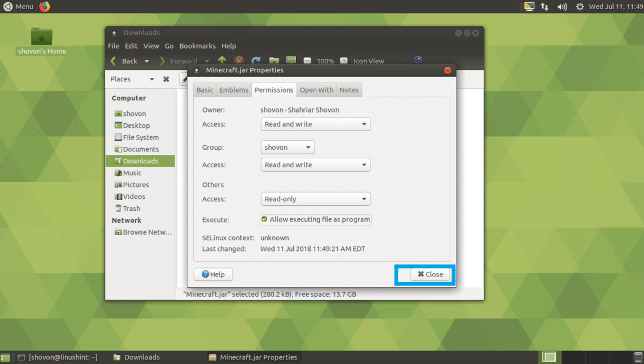Click the up arrow parent folder icon
644x364 pixels.
tap(222, 60)
